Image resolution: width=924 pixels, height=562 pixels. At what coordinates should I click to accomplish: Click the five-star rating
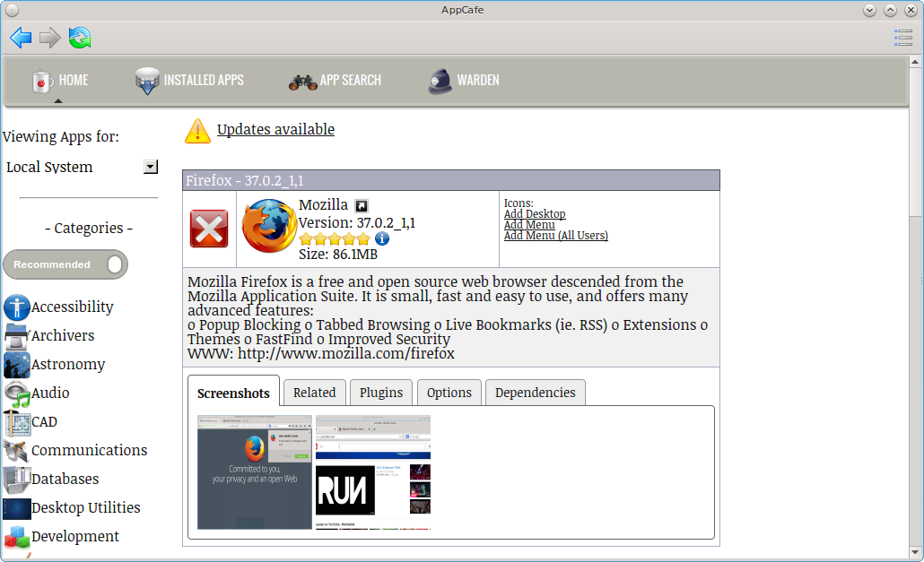pos(335,239)
